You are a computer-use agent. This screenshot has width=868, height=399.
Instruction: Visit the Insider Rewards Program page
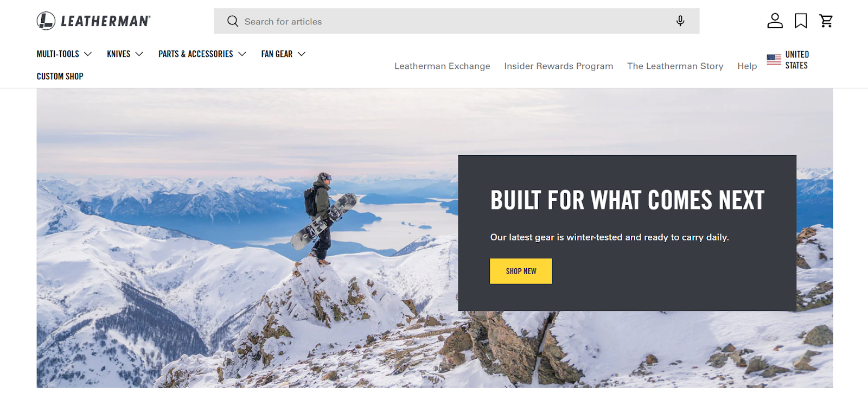(x=558, y=66)
